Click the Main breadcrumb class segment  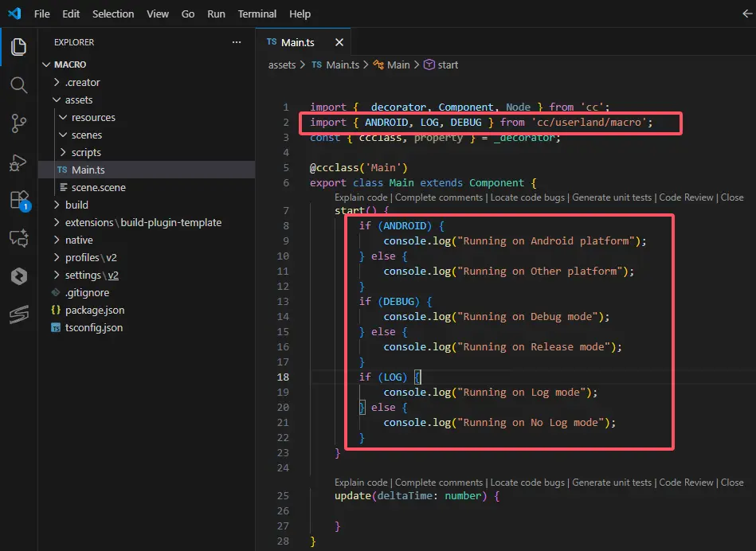398,64
